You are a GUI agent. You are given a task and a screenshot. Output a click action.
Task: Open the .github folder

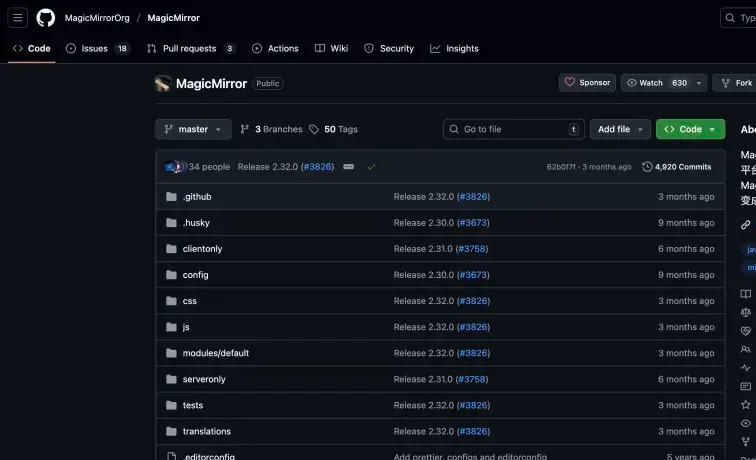coord(197,197)
